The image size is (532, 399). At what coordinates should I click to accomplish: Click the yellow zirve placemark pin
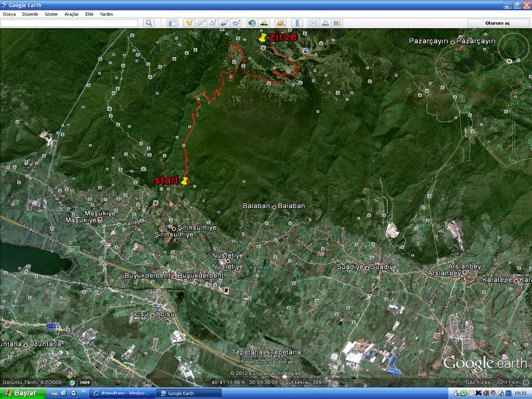click(x=263, y=39)
